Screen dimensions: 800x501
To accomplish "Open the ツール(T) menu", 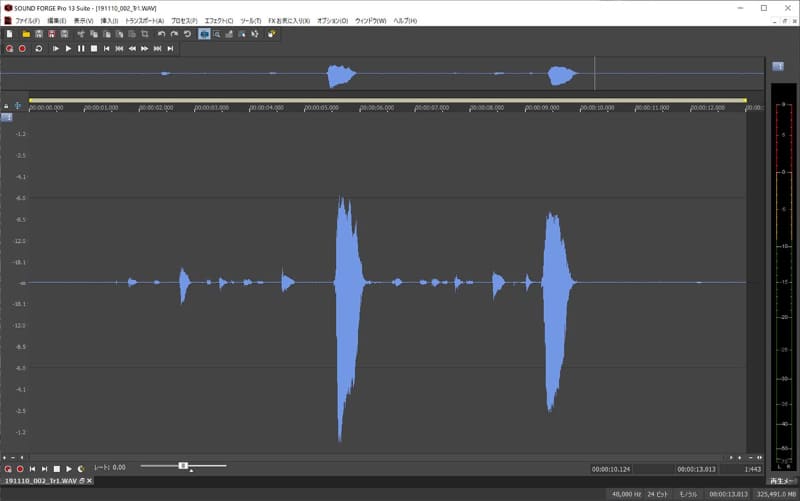I will (x=251, y=21).
